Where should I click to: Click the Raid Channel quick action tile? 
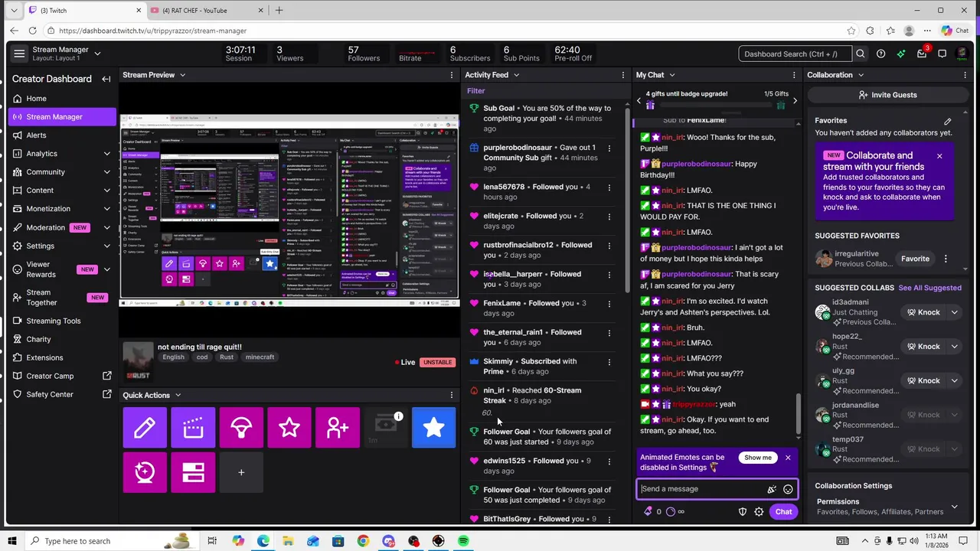(x=241, y=428)
